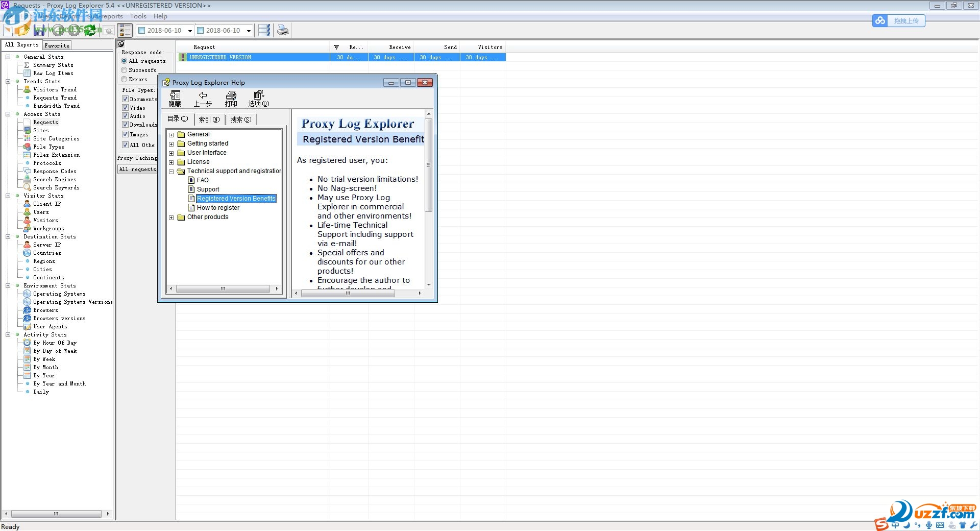Click the report tree horizontal scrollbar
This screenshot has height=531, width=980.
[x=56, y=514]
